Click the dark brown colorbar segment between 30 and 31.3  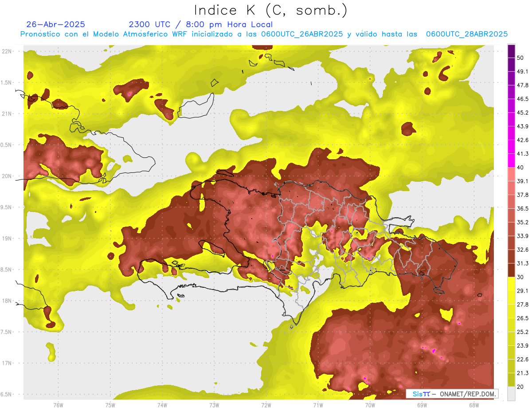511,270
